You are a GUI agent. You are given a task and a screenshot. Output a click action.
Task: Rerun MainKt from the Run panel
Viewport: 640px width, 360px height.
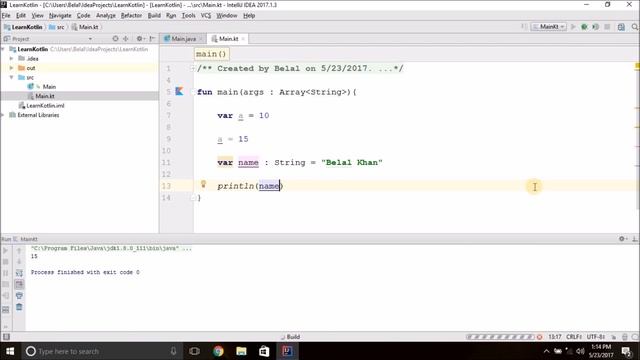pos(6,251)
